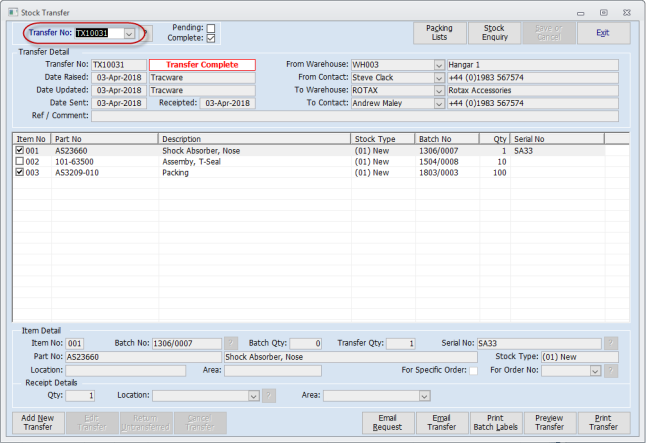
Task: Sort by the Part No column header
Action: 105,139
